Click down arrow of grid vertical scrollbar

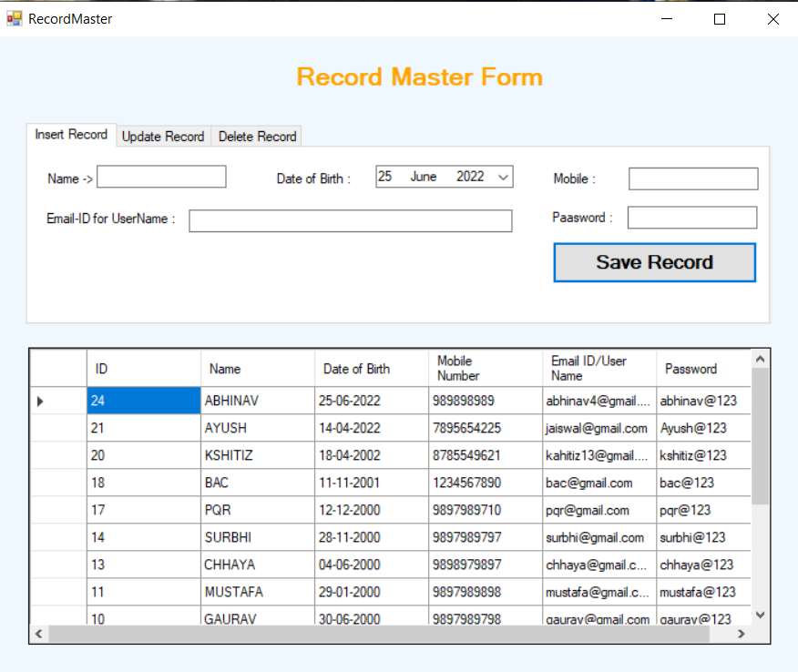(761, 615)
